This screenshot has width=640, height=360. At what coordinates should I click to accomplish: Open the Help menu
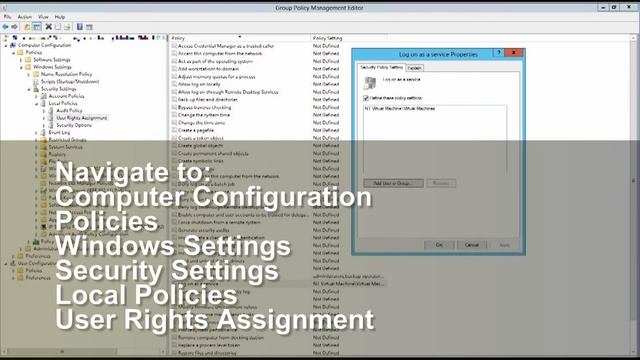[60, 17]
